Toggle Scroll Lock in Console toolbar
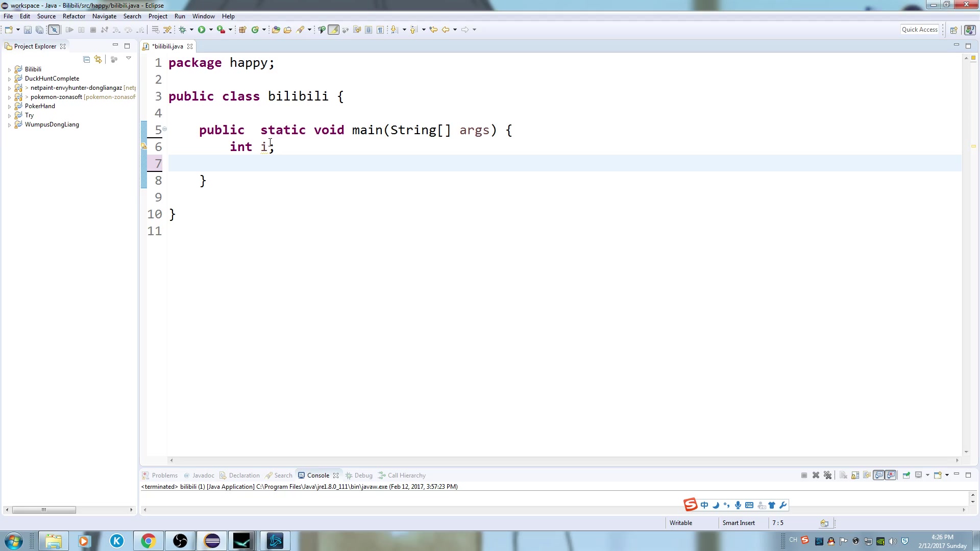Viewport: 980px width, 551px height. coord(855,475)
